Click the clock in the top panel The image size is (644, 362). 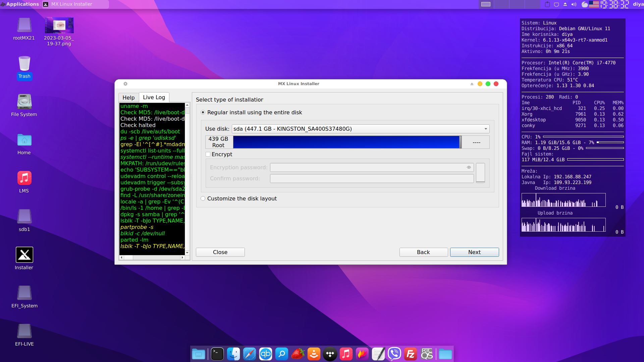pyautogui.click(x=615, y=4)
